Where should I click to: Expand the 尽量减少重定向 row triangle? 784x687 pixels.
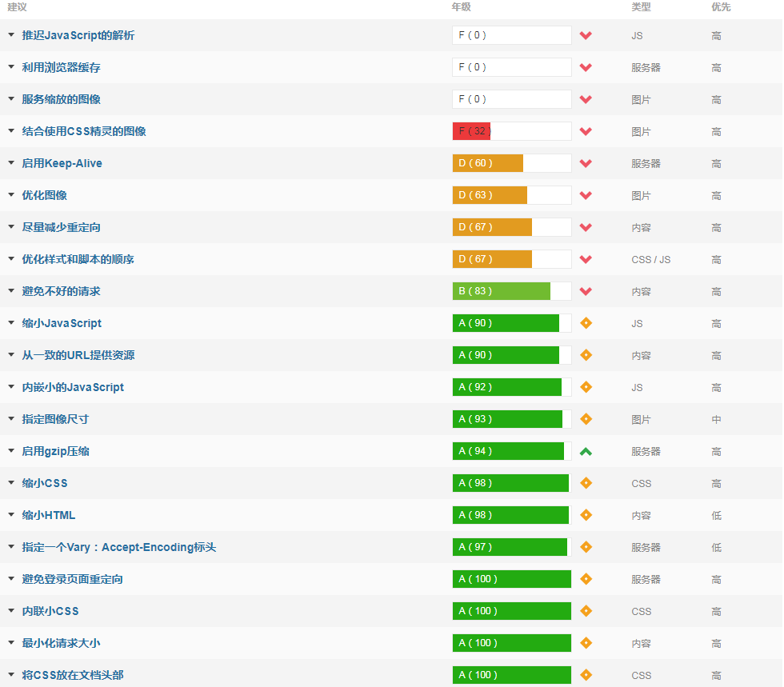[x=11, y=227]
